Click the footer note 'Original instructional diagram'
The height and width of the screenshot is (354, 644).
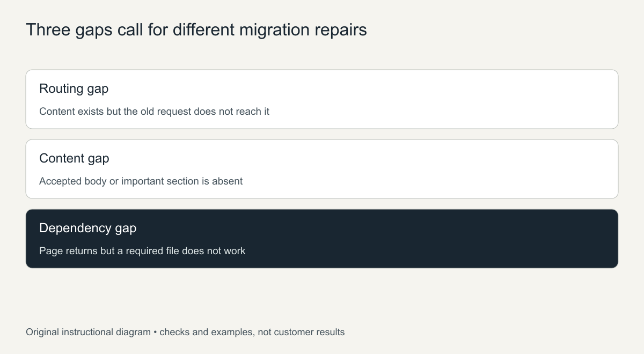[88, 332]
